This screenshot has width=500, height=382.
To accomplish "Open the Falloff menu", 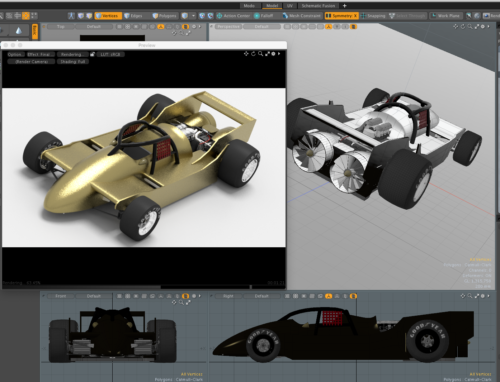I will point(264,16).
